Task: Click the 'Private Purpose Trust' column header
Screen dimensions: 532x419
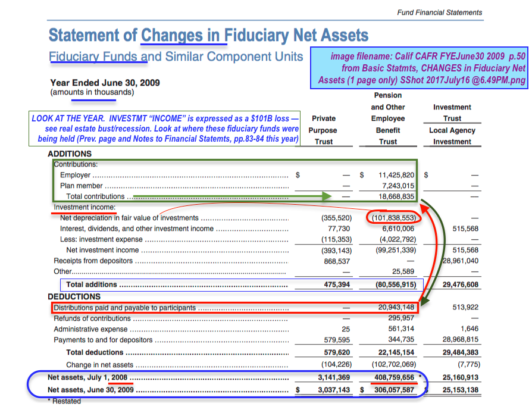Action: (323, 130)
